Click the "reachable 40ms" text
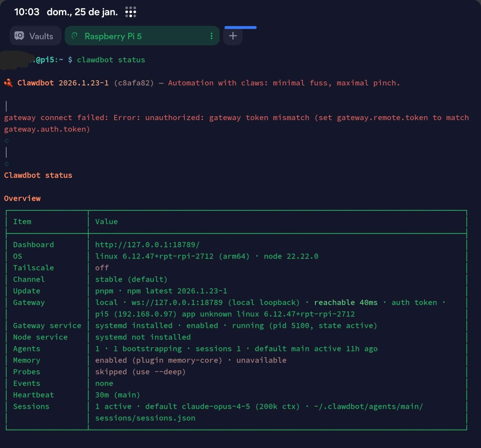 [x=346, y=303]
